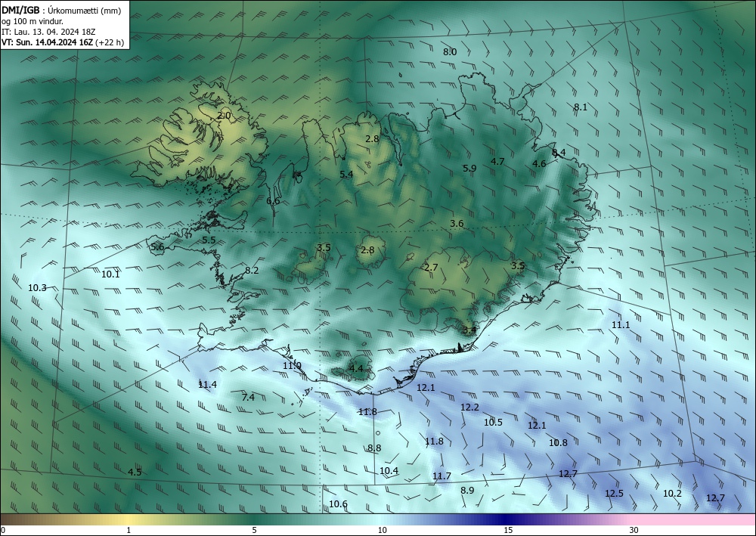The height and width of the screenshot is (536, 756).
Task: Click the 6.6 value on the map
Action: [273, 200]
